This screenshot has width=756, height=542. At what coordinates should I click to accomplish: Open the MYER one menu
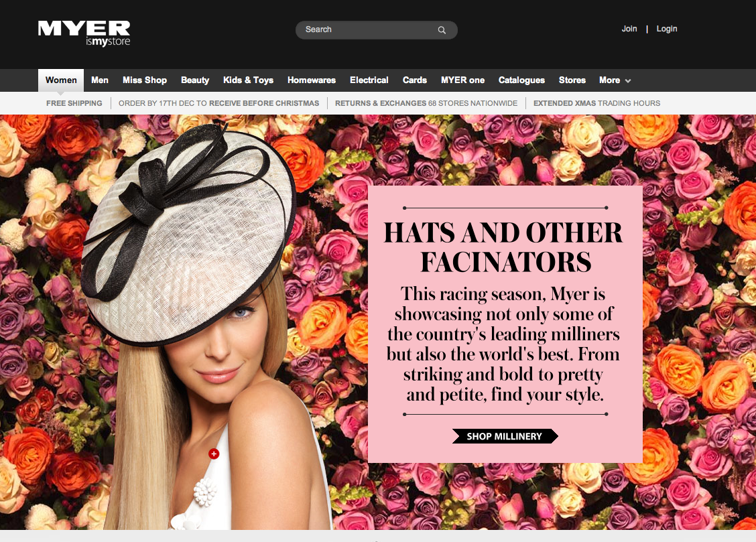(x=463, y=80)
